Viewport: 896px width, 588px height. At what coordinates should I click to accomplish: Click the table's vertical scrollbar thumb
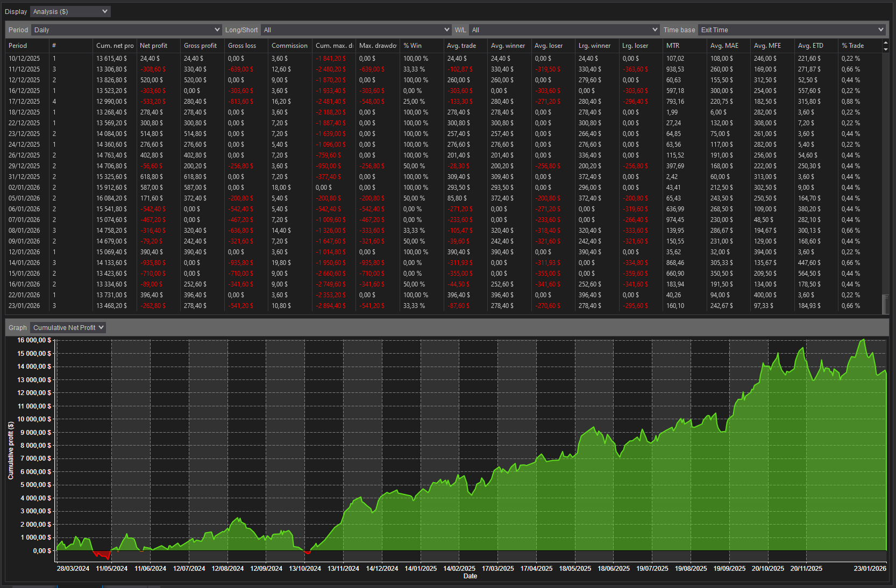click(x=885, y=304)
